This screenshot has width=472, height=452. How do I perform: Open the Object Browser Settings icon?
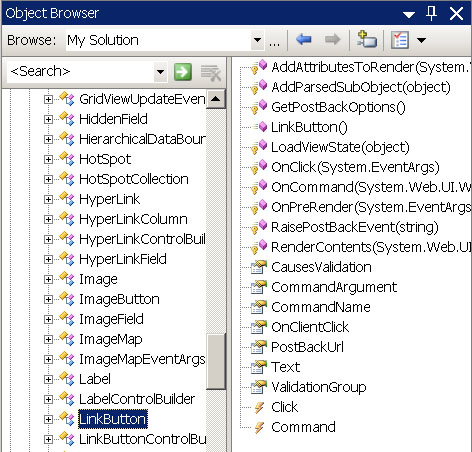pyautogui.click(x=400, y=40)
